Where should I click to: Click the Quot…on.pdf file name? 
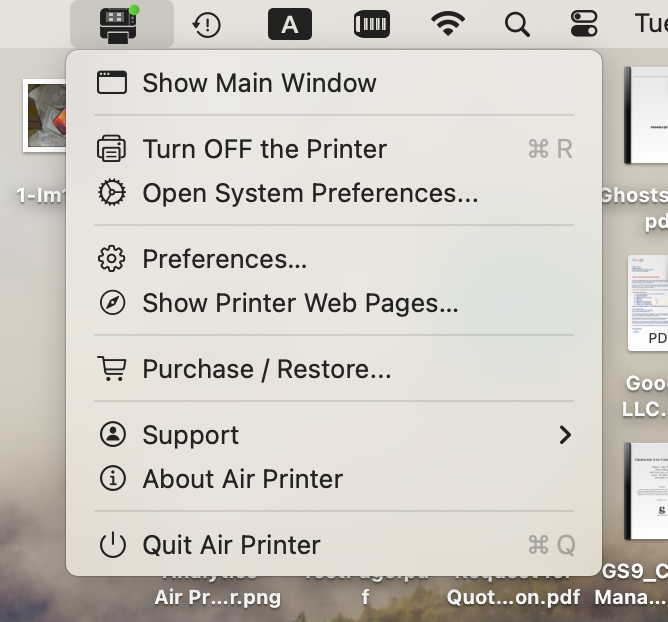click(x=513, y=597)
